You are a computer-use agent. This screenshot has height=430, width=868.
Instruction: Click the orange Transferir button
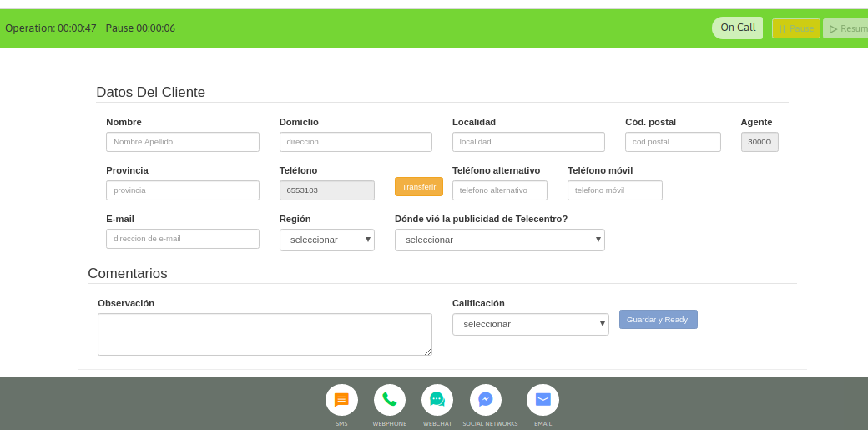(419, 187)
